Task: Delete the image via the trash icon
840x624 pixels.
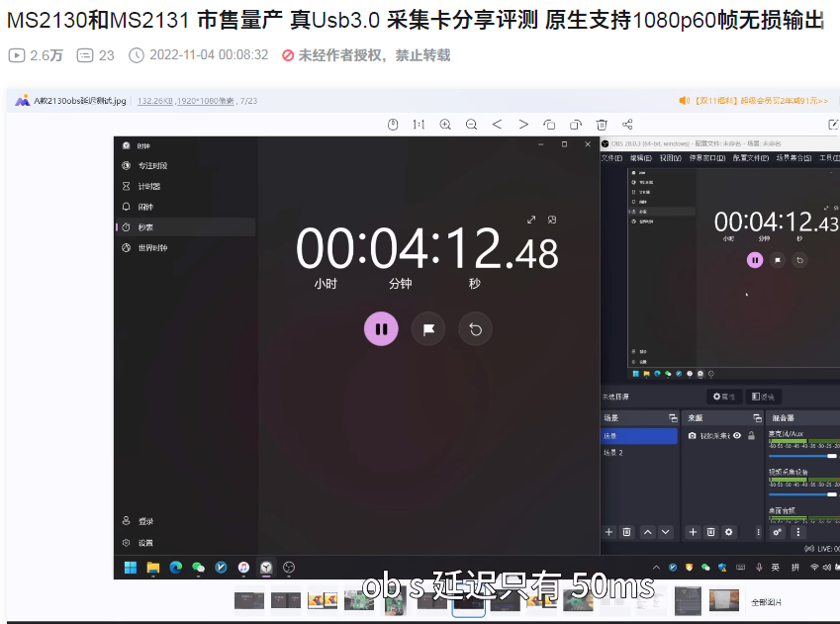Action: coord(602,126)
